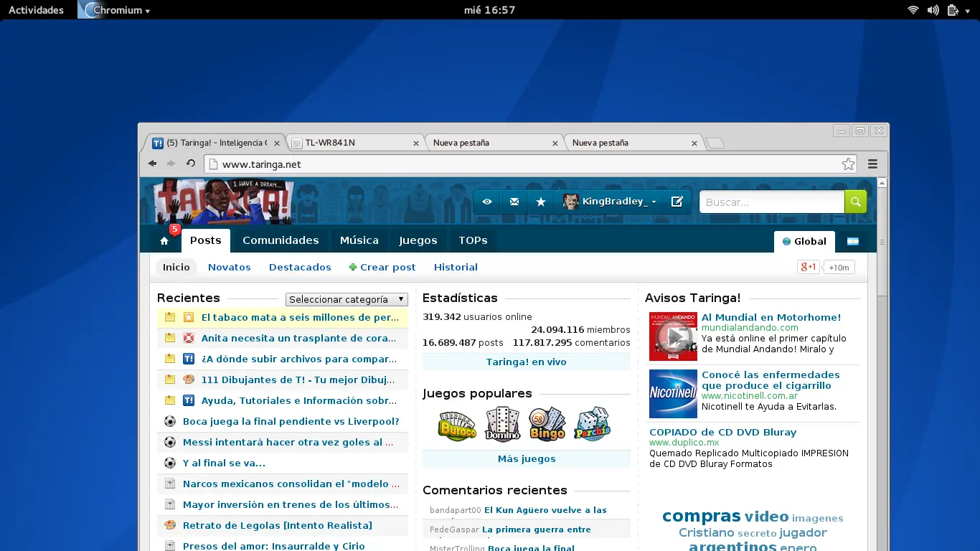The height and width of the screenshot is (551, 980).
Task: Open the Historial link
Action: pyautogui.click(x=456, y=267)
